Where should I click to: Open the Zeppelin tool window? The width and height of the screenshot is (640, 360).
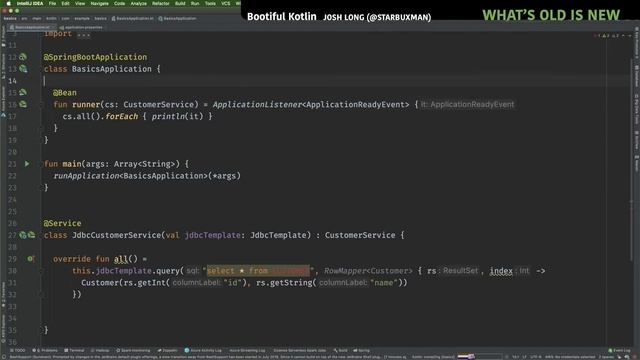click(x=167, y=350)
